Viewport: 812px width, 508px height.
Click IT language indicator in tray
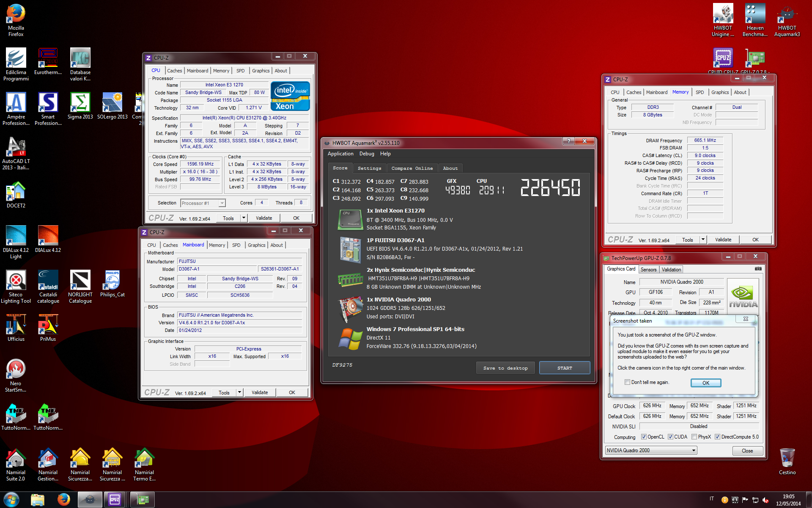click(x=712, y=499)
